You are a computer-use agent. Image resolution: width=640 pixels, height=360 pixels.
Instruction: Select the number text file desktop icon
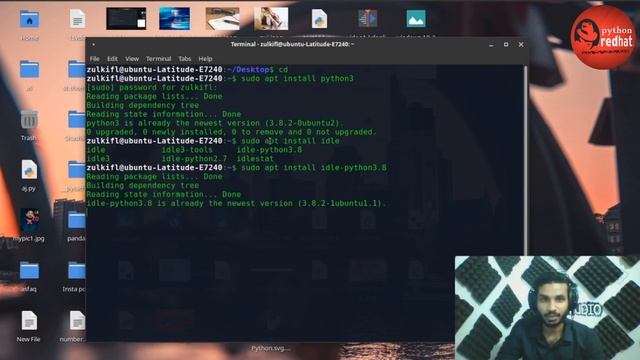click(77, 321)
